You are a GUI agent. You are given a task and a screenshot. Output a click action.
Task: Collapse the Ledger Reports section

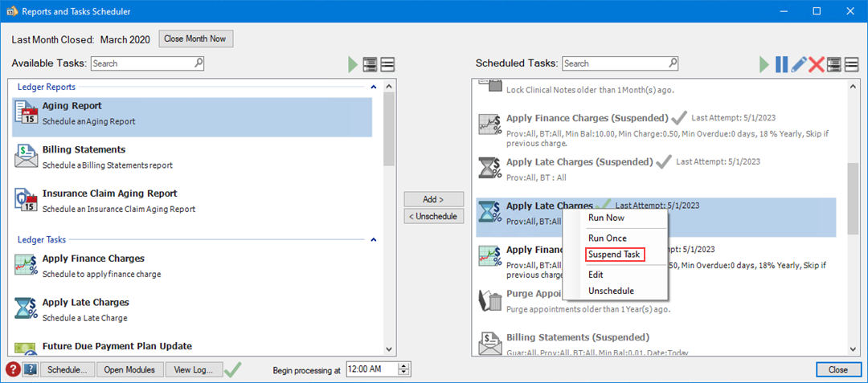pos(373,87)
